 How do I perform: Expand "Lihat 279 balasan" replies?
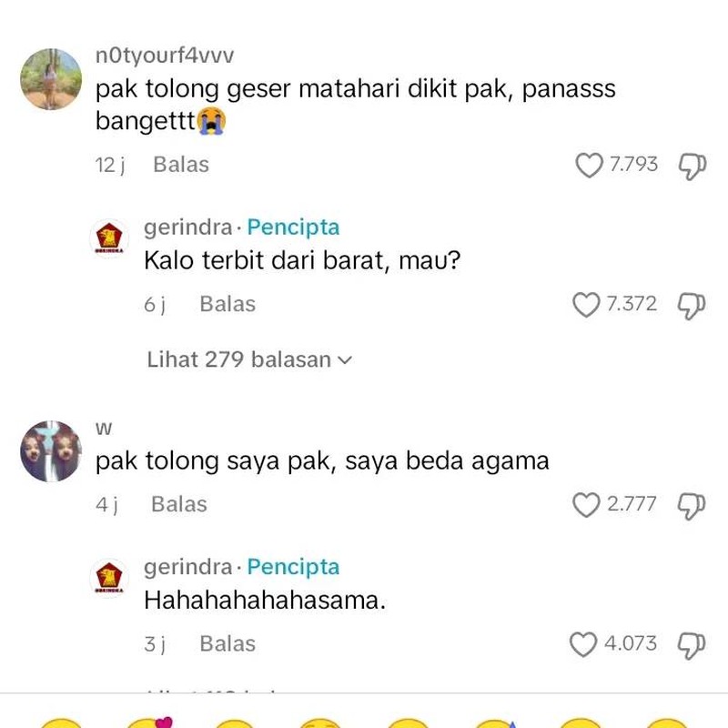[246, 359]
